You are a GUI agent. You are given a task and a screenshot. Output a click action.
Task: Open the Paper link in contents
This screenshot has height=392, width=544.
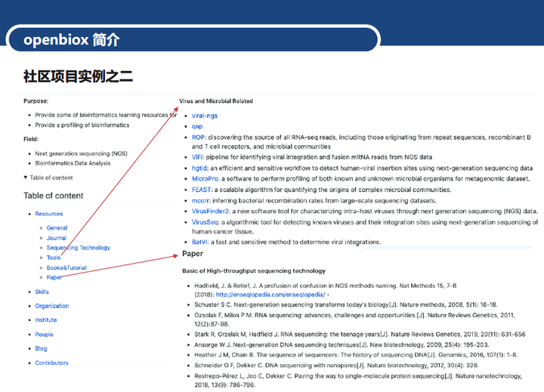[54, 277]
